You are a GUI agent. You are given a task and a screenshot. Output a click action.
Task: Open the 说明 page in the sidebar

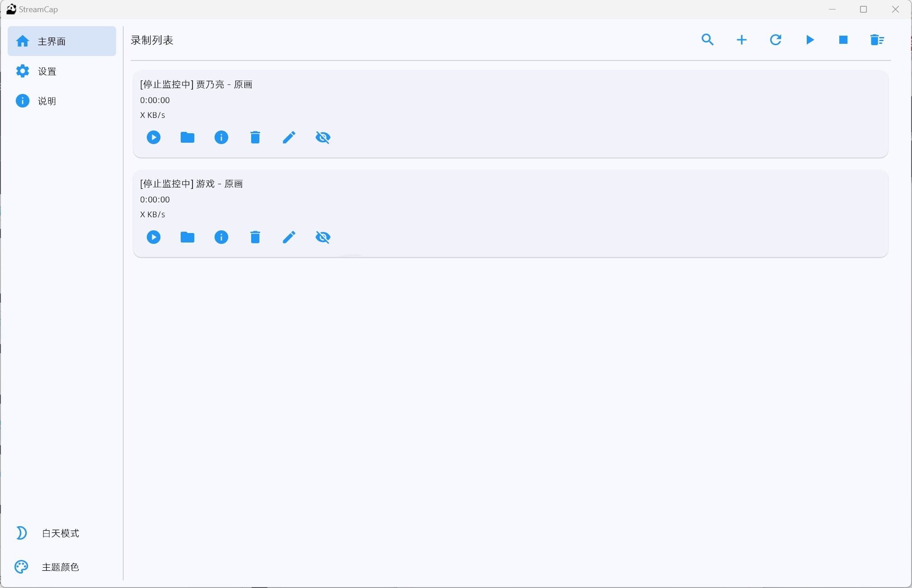click(47, 101)
